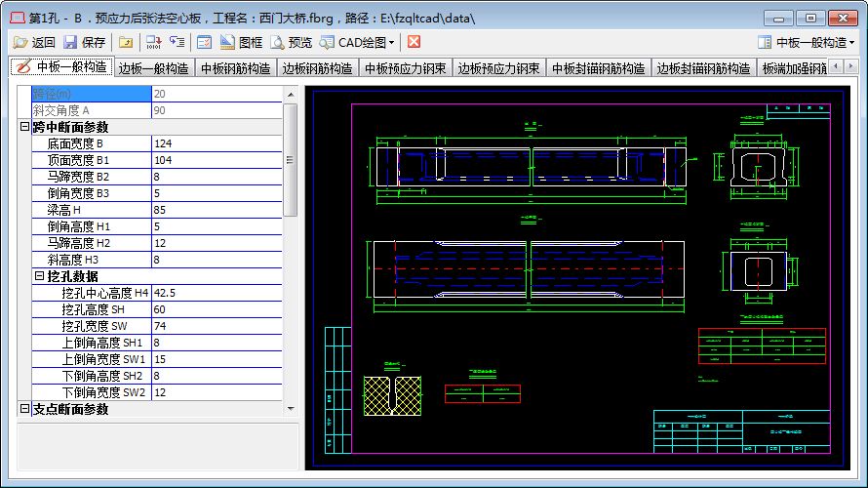This screenshot has width=868, height=488.
Task: Collapse the 挖孔数据 group
Action: (39, 276)
